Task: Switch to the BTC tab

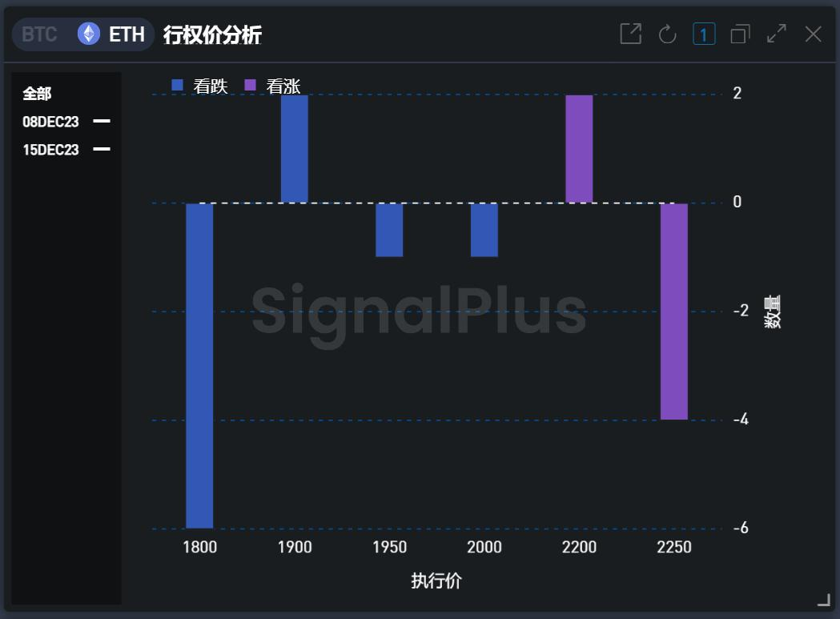Action: (x=39, y=34)
